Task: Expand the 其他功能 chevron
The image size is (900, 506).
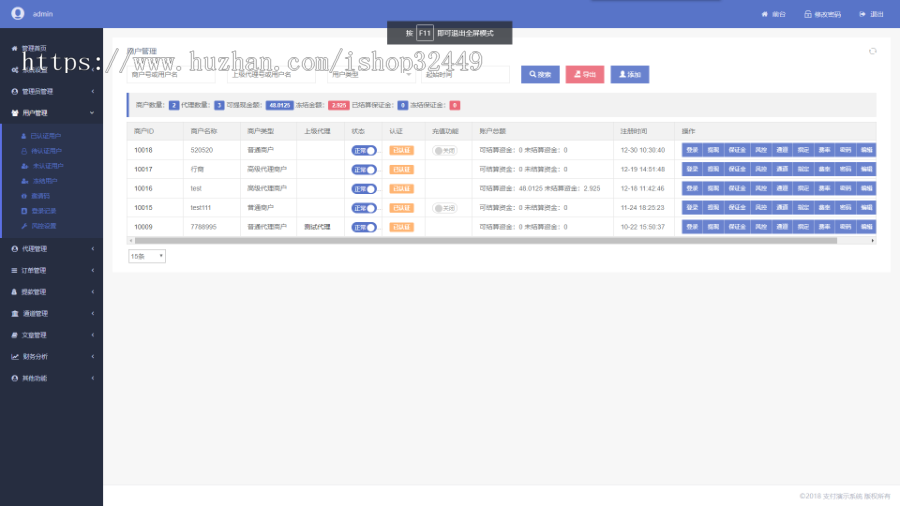Action: pos(92,378)
